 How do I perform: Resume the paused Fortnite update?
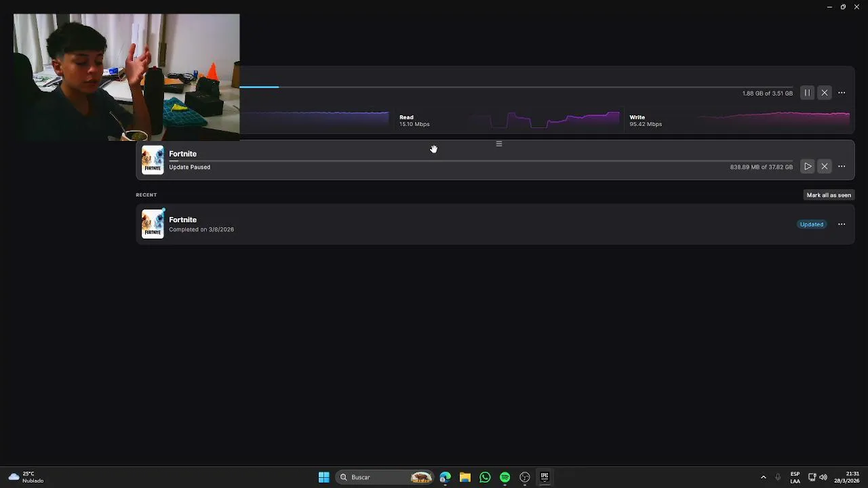click(x=808, y=167)
